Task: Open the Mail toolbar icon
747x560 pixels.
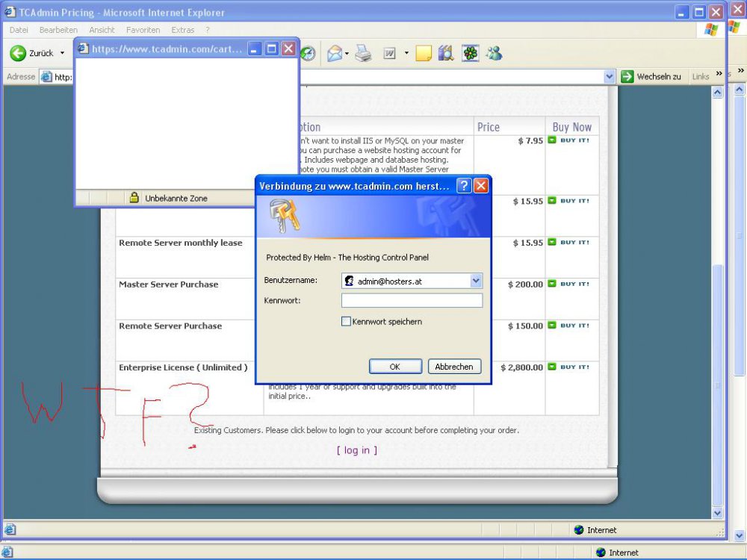Action: [335, 53]
